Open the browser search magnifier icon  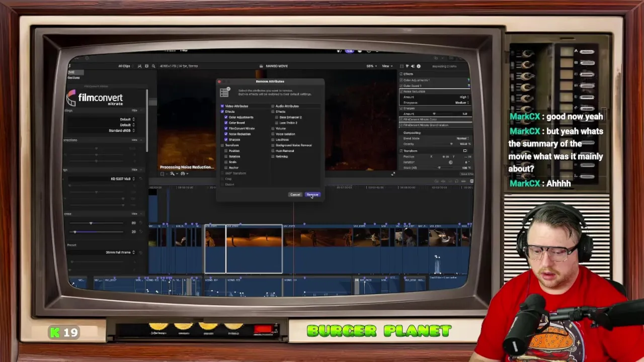pyautogui.click(x=153, y=66)
